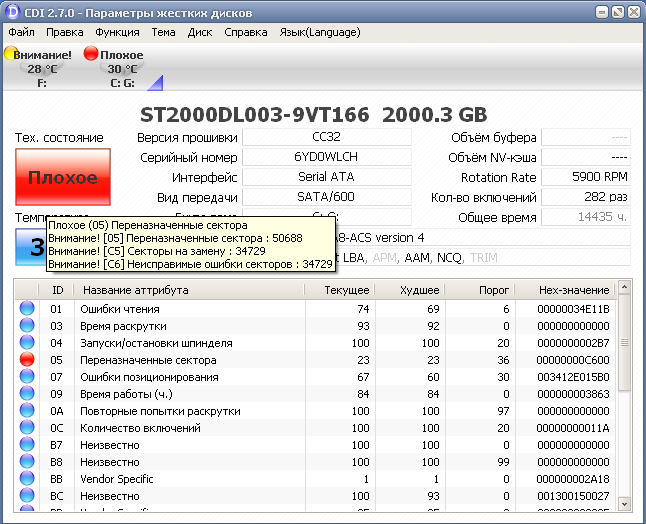Click the ID column header

click(56, 290)
